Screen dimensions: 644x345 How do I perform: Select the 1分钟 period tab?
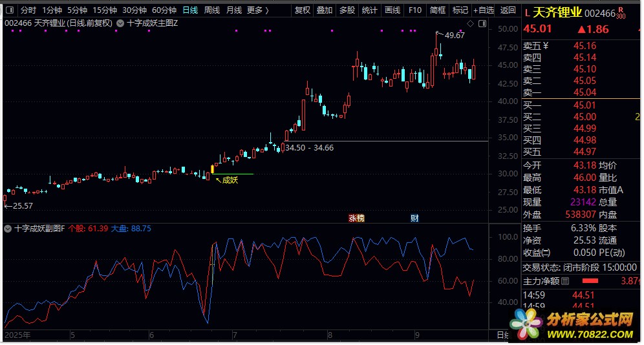pos(52,10)
